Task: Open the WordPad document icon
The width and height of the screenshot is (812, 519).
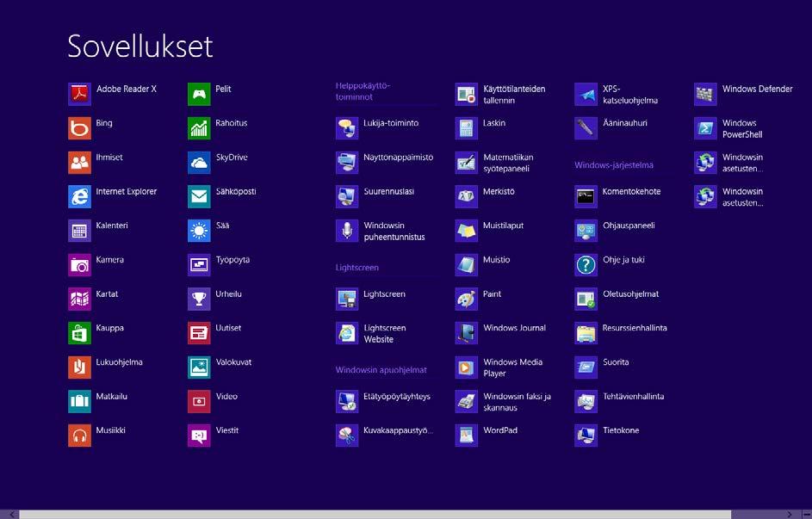Action: [466, 436]
